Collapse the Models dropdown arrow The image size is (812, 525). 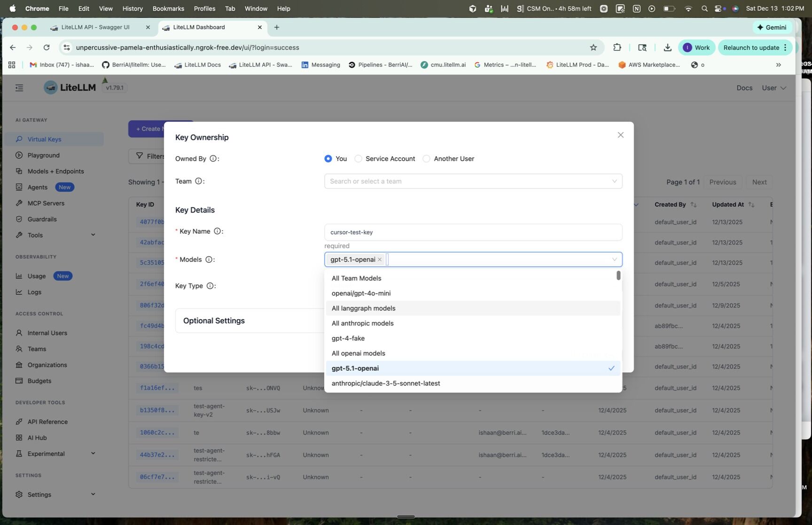click(x=614, y=259)
